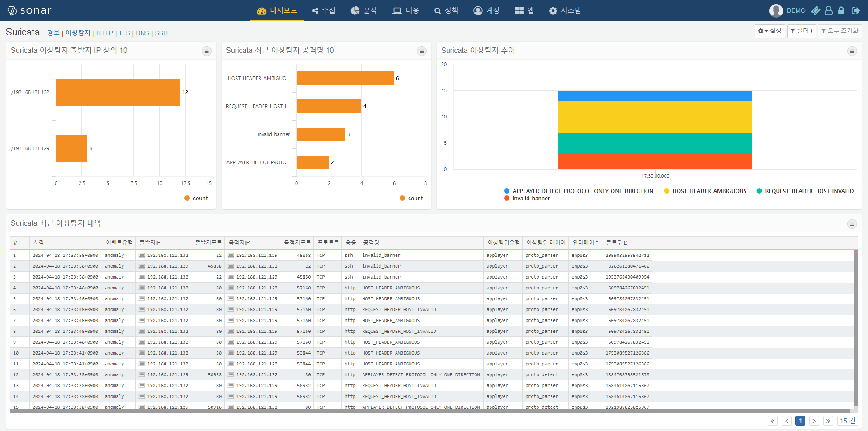The width and height of the screenshot is (868, 431).
Task: Expand the 필터 filter panel
Action: click(x=802, y=31)
